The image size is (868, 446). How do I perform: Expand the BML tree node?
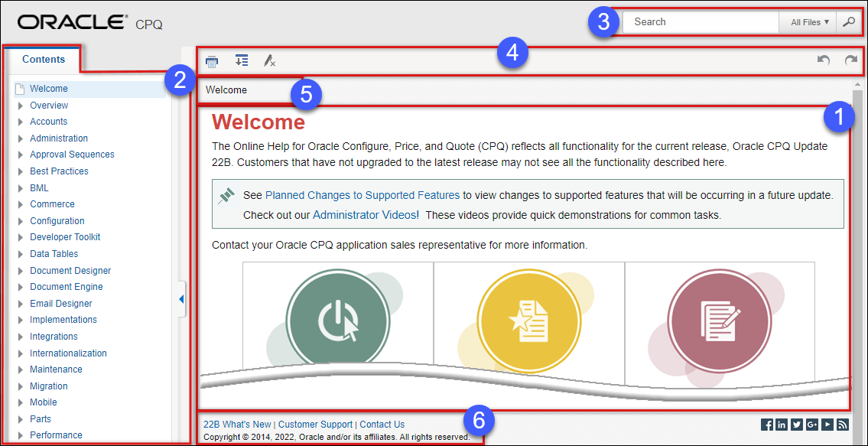tap(21, 188)
